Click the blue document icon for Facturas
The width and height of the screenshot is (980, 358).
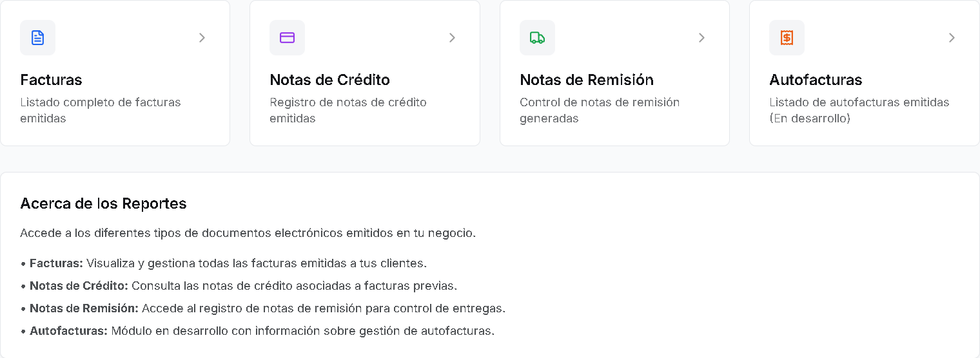tap(37, 37)
